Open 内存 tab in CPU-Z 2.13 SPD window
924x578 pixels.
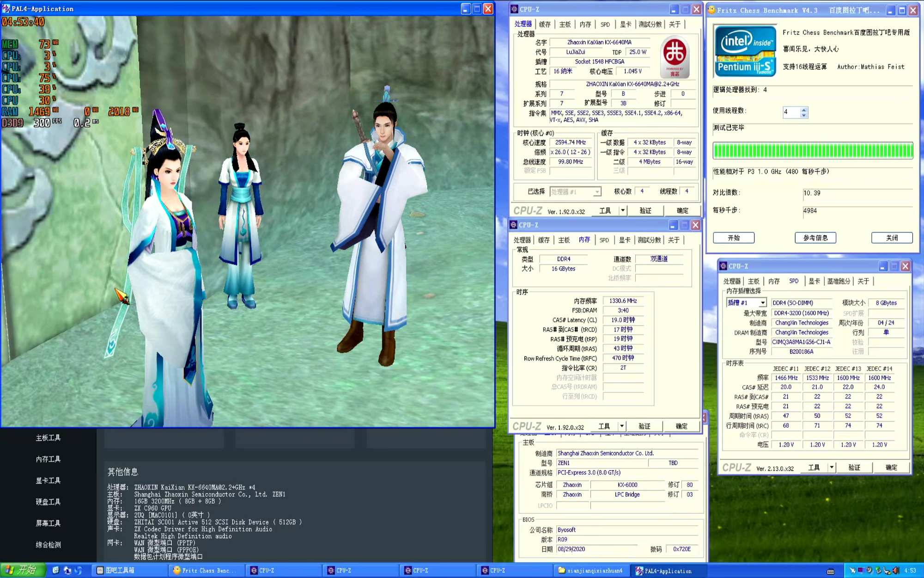(x=774, y=281)
